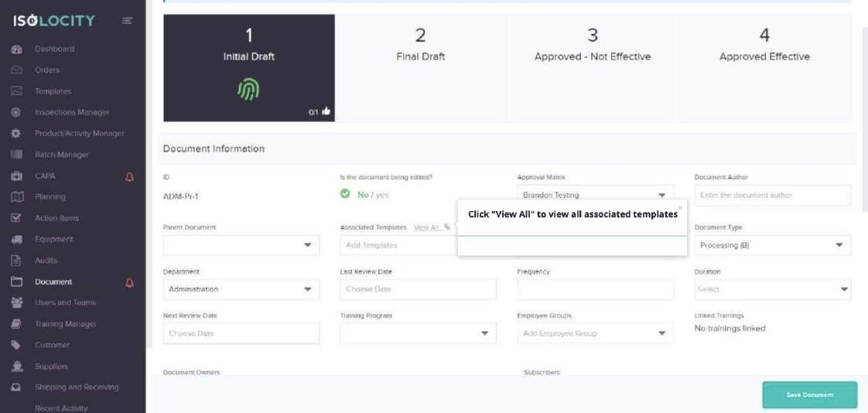Collapse sidebar with hamburger menu icon
Screen dimensions: 868x413
tap(128, 21)
